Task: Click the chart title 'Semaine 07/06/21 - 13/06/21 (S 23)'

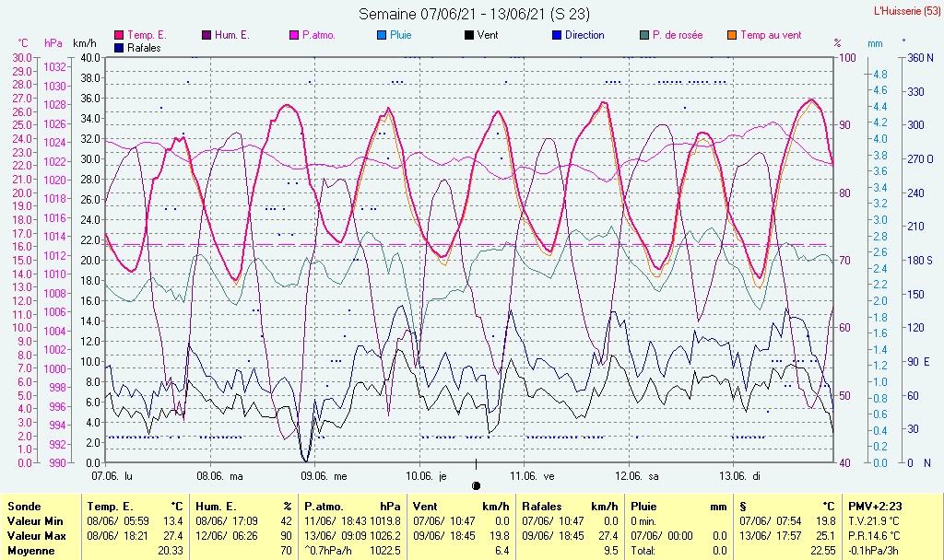Action: point(475,14)
